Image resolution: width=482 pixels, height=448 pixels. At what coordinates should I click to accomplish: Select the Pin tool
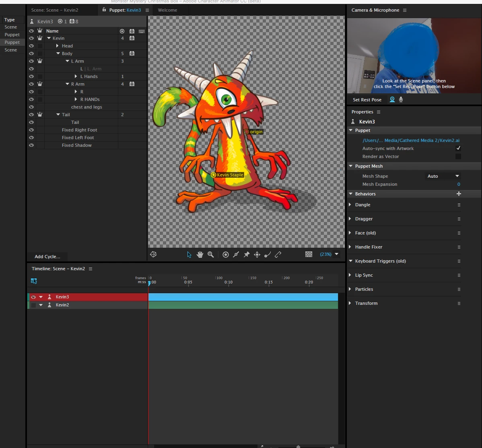point(247,255)
